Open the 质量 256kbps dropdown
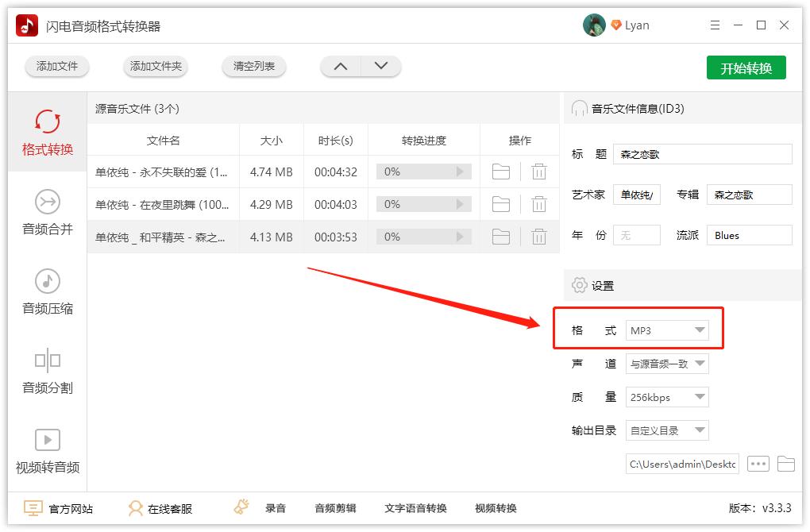This screenshot has width=810, height=532. tap(667, 396)
